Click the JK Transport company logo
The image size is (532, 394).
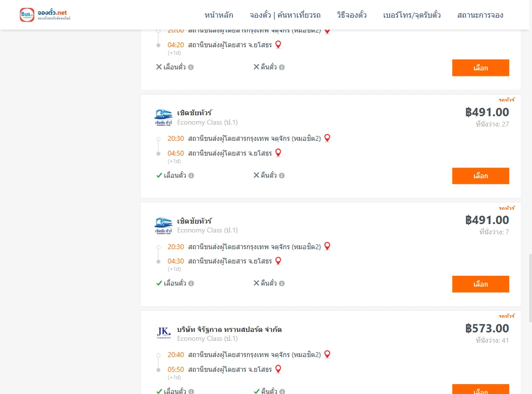coord(164,332)
